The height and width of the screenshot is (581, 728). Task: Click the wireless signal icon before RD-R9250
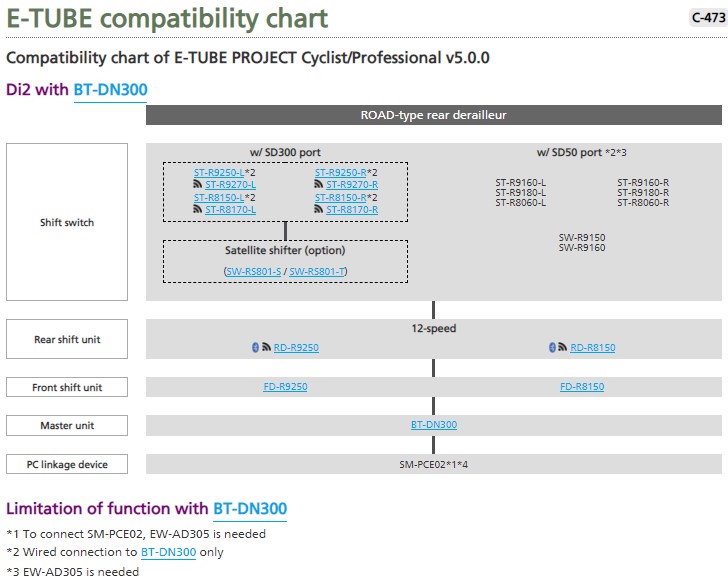266,348
